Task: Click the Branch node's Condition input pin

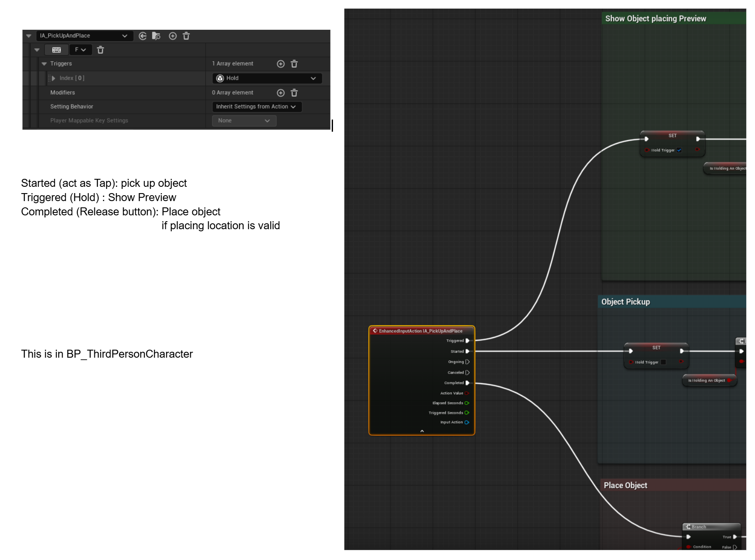Action: point(689,547)
